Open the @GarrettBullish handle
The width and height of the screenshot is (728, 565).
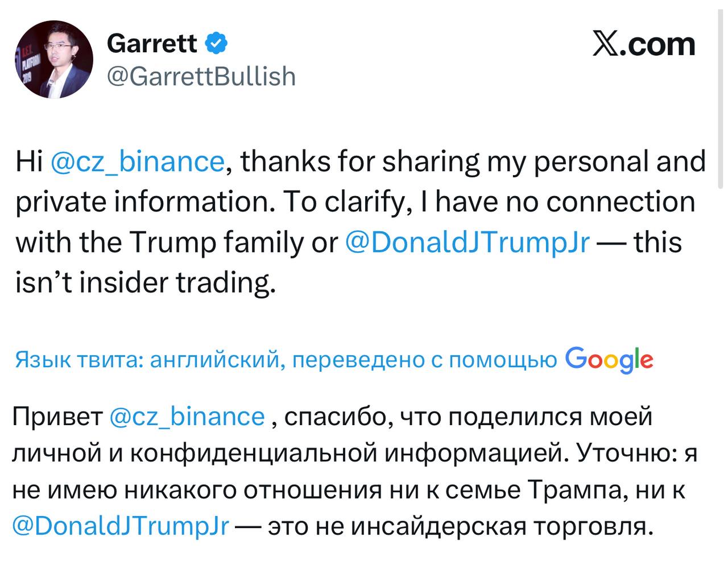pyautogui.click(x=201, y=76)
